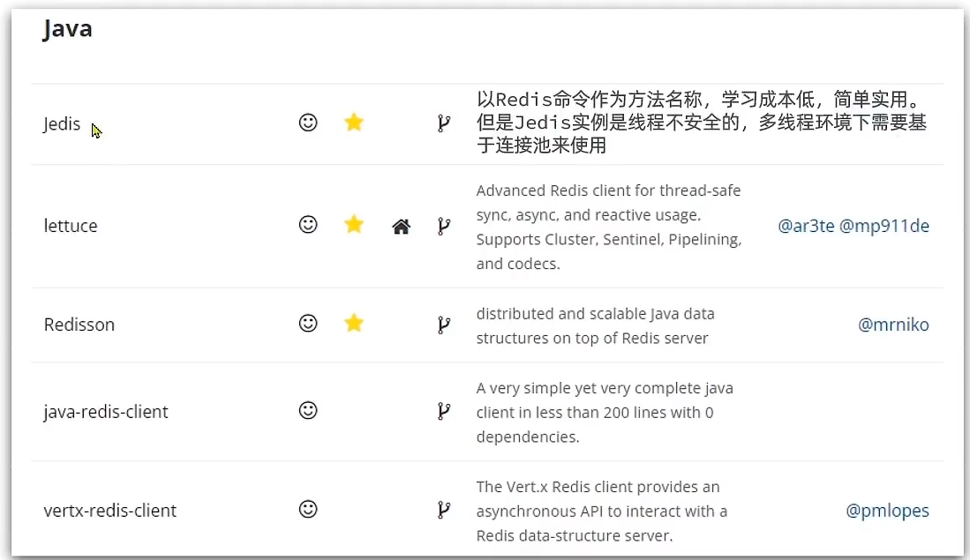The width and height of the screenshot is (970, 560).
Task: Click the smiley icon for lettuce
Action: [x=308, y=226]
